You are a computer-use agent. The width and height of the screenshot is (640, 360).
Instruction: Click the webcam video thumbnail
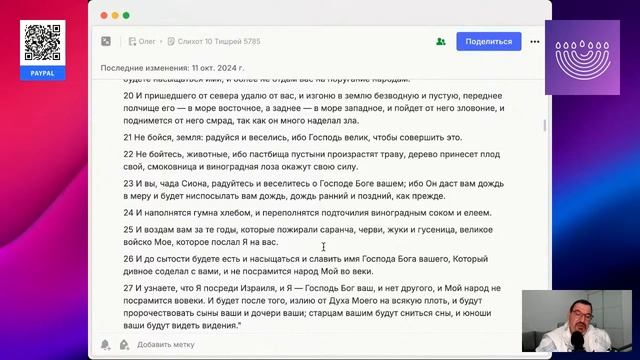(577, 321)
